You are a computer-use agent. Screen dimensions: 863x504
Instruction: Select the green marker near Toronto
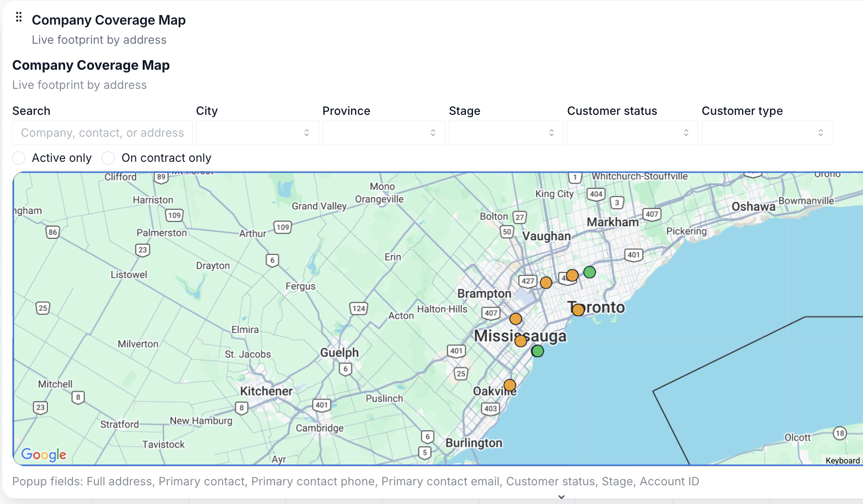(588, 273)
